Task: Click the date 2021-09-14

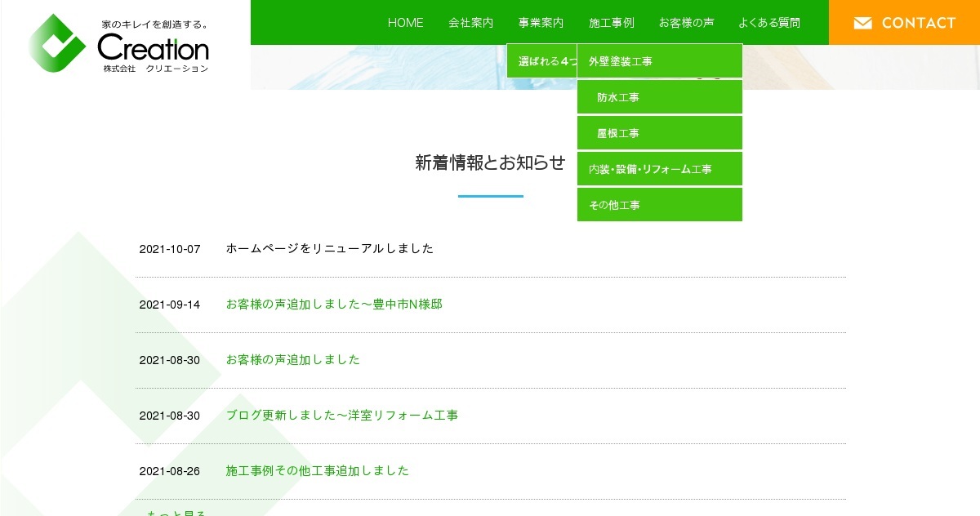Action: 170,305
